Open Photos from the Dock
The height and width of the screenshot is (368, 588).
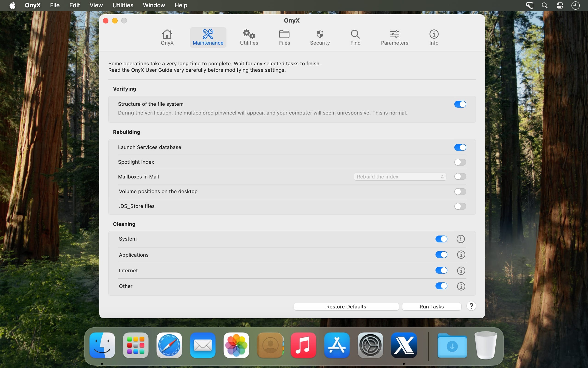click(236, 345)
